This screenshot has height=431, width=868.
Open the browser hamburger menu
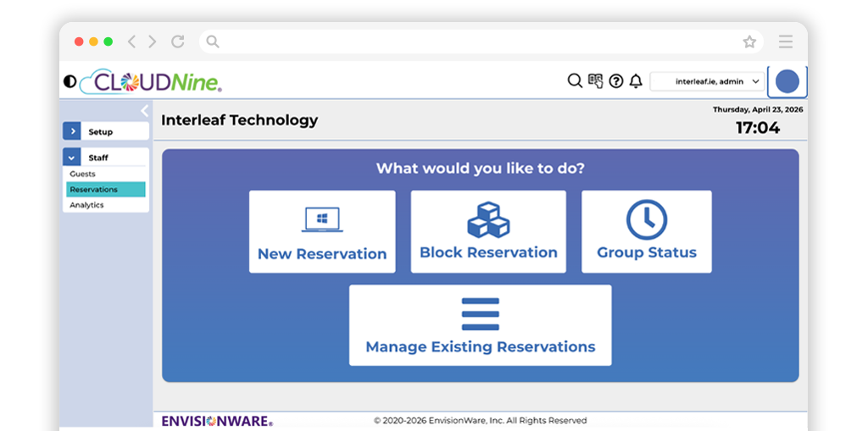coord(786,41)
